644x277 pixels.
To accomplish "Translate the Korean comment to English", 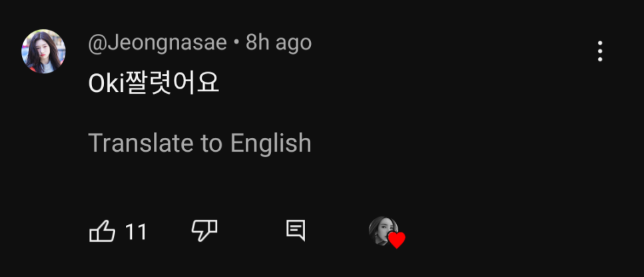I will [x=200, y=143].
